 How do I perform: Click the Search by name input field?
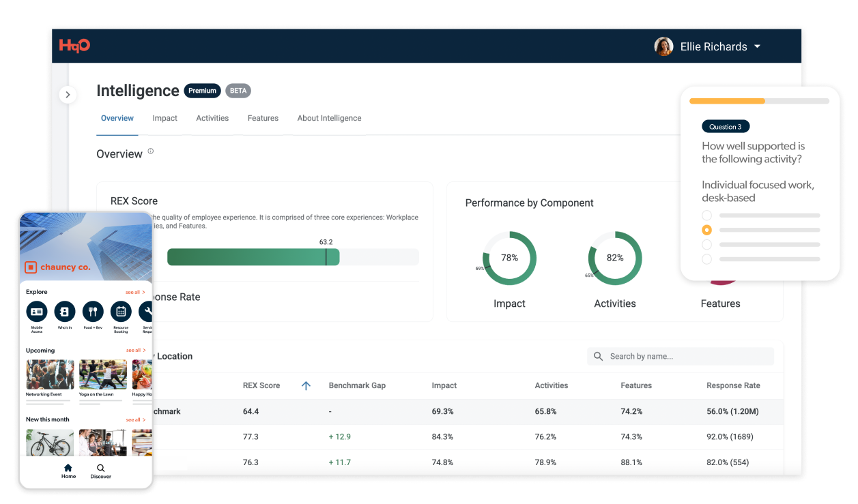point(680,356)
